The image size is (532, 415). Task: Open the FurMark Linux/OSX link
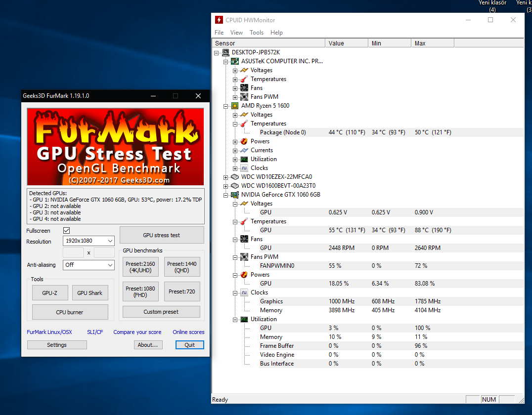[49, 332]
